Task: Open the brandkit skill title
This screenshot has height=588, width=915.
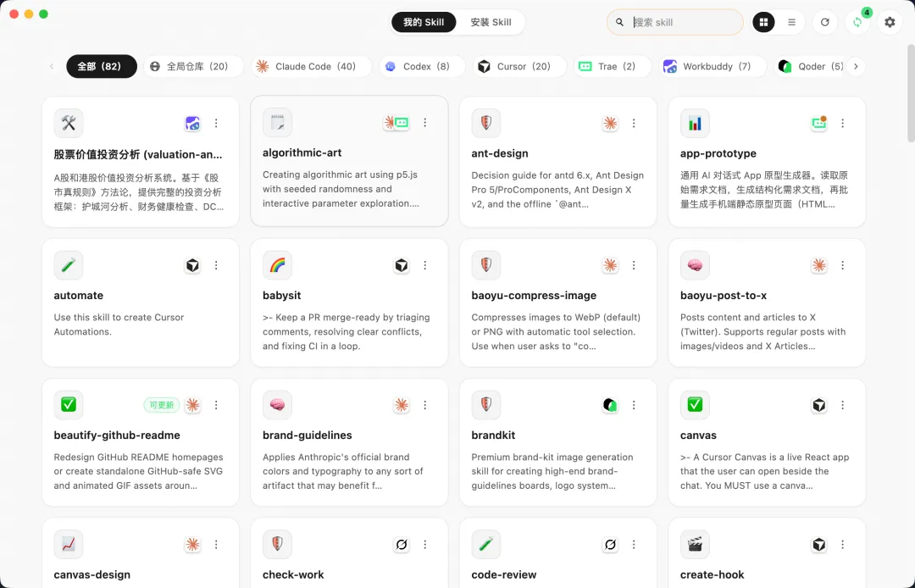Action: 493,435
